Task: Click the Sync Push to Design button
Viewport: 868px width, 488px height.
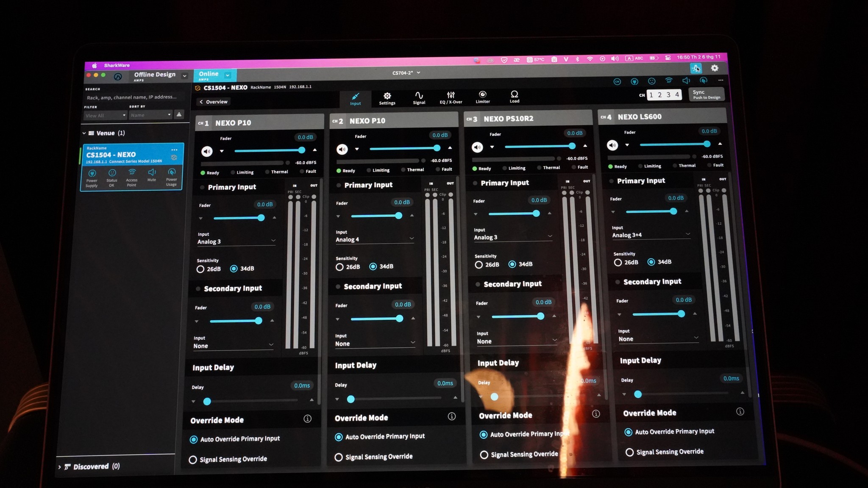Action: (x=706, y=94)
